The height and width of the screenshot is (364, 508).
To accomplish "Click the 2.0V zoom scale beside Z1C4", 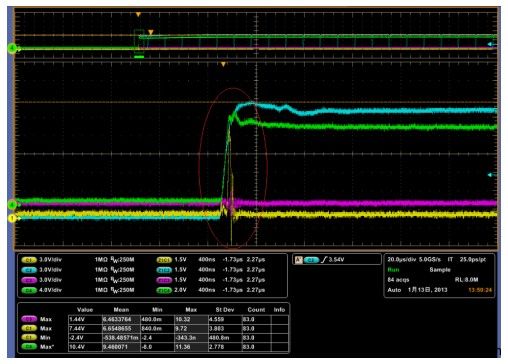I will [x=180, y=290].
